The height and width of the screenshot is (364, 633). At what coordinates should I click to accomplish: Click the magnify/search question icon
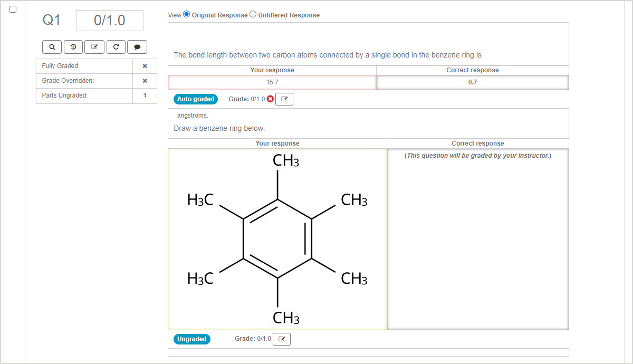tap(52, 46)
